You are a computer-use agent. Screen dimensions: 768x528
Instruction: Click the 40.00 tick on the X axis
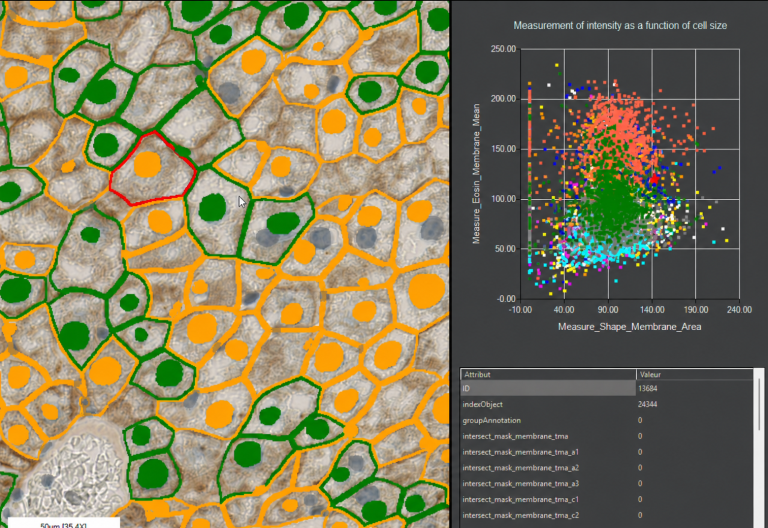(x=564, y=310)
